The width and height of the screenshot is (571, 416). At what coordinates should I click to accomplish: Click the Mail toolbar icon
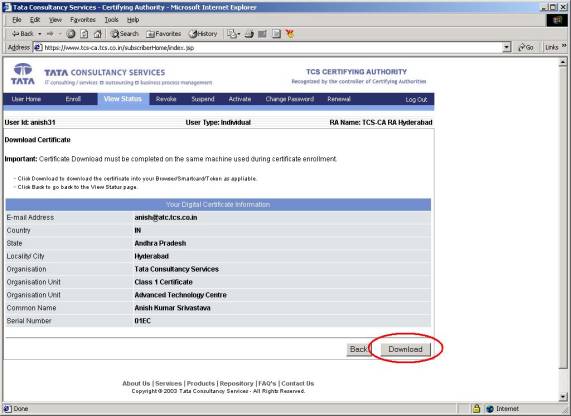[233, 34]
